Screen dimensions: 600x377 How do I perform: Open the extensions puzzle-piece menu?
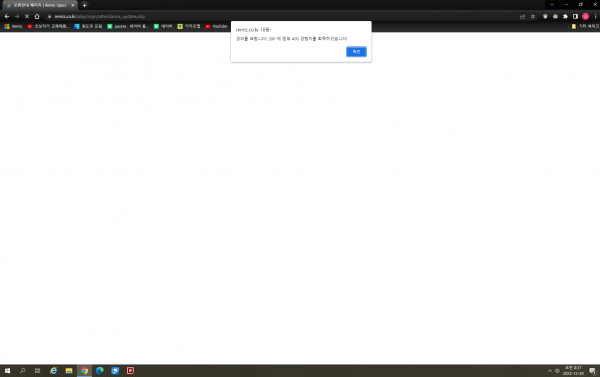(565, 16)
